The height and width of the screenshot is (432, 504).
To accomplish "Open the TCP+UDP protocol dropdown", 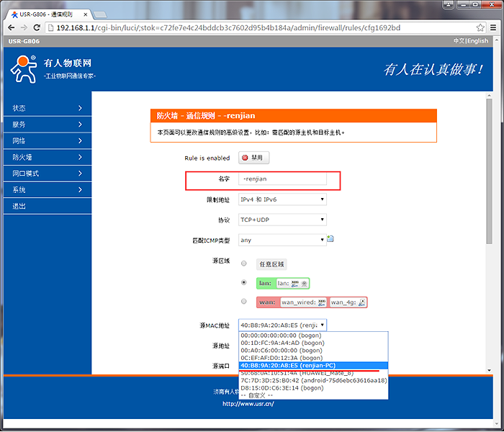I will tap(282, 220).
